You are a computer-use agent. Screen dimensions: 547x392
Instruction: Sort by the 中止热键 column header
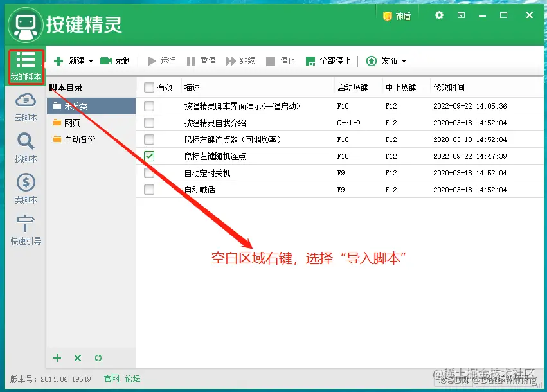point(400,87)
